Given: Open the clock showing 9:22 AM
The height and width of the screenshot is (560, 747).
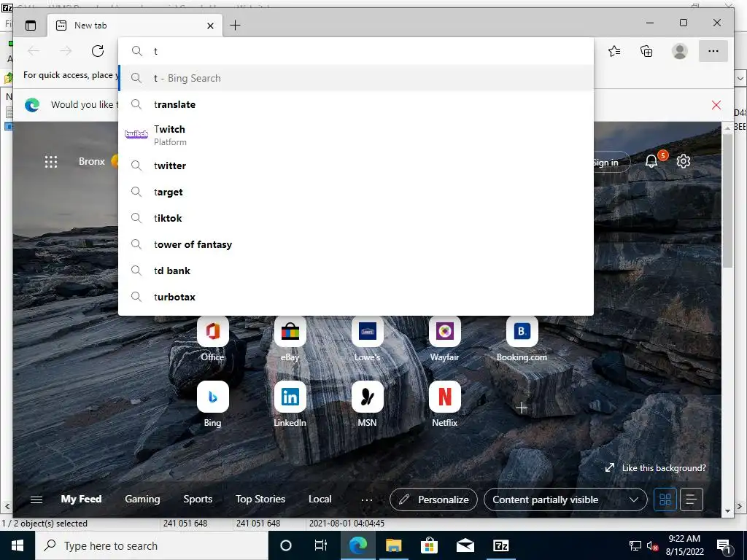Looking at the screenshot, I should tap(684, 545).
